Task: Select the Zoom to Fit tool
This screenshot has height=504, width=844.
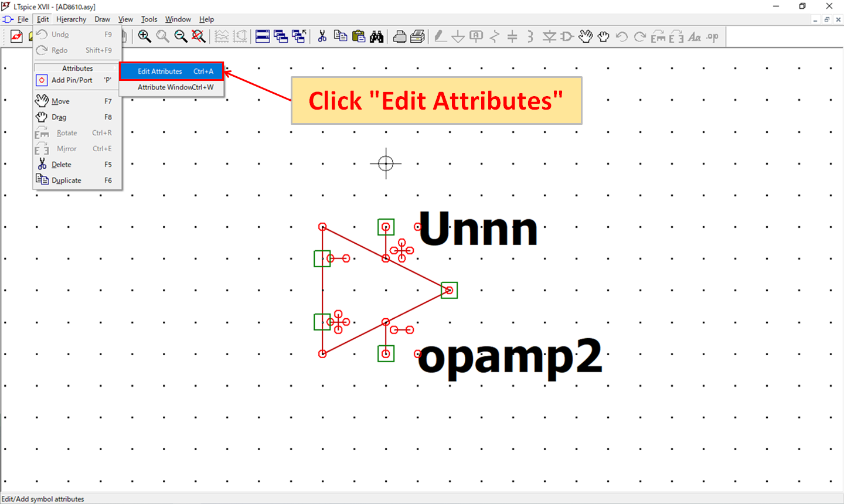Action: [199, 36]
